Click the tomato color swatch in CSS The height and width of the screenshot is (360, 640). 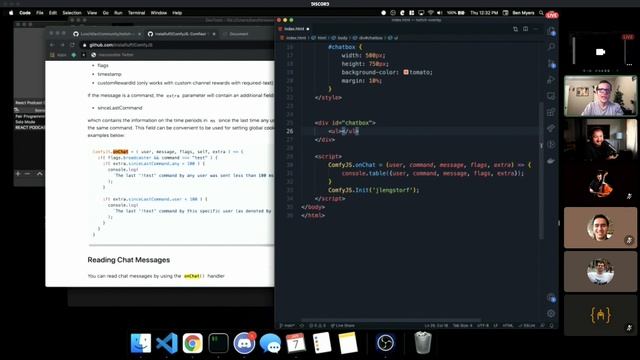tap(406, 72)
